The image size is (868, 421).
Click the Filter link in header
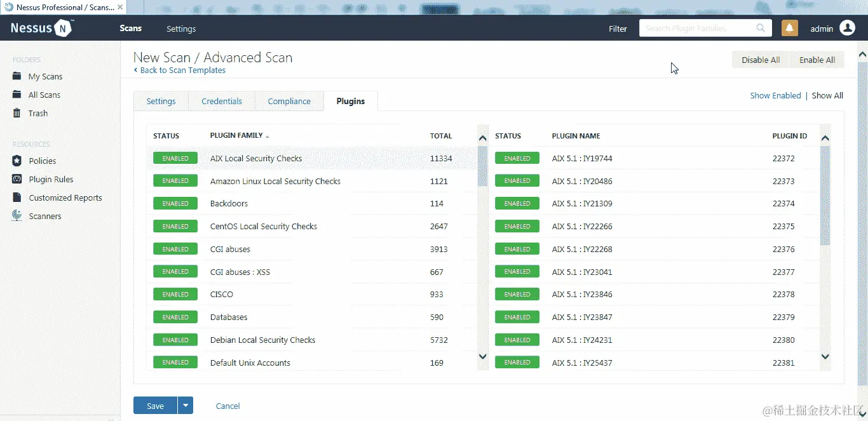[x=618, y=29]
